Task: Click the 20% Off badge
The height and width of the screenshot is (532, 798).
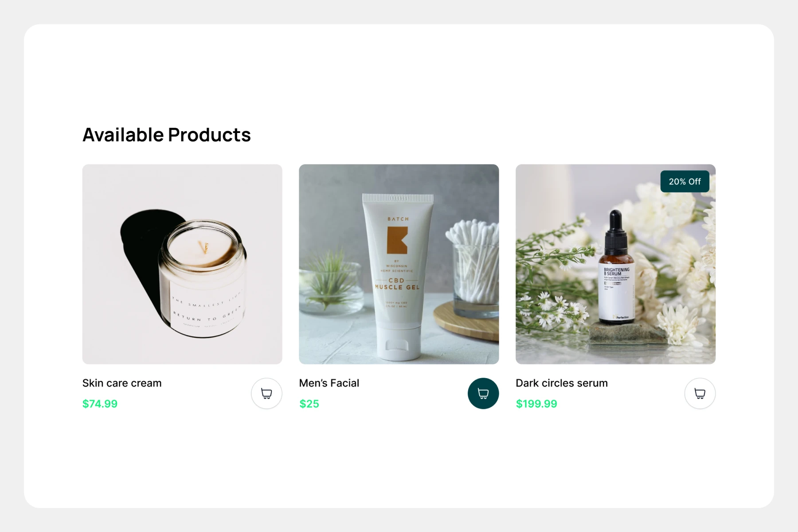Action: click(685, 181)
